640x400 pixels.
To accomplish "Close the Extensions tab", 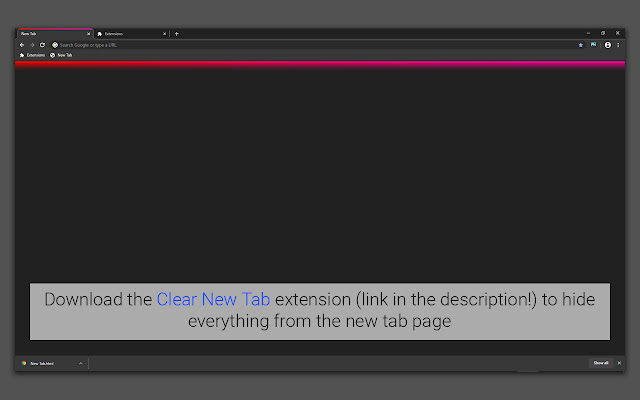I will (164, 34).
